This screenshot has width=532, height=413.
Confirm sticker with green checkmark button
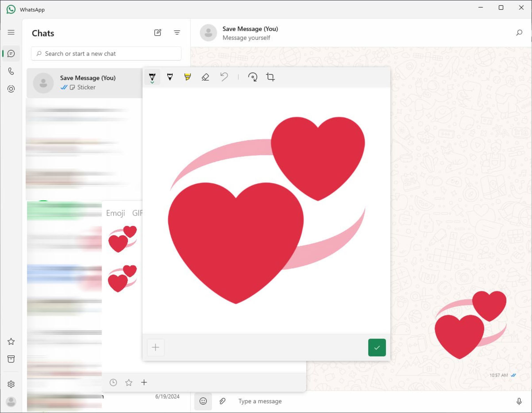click(x=377, y=347)
